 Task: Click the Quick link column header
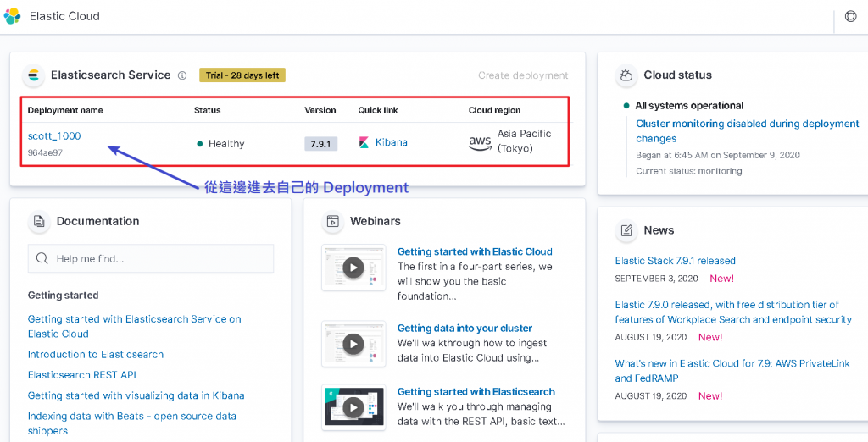378,110
